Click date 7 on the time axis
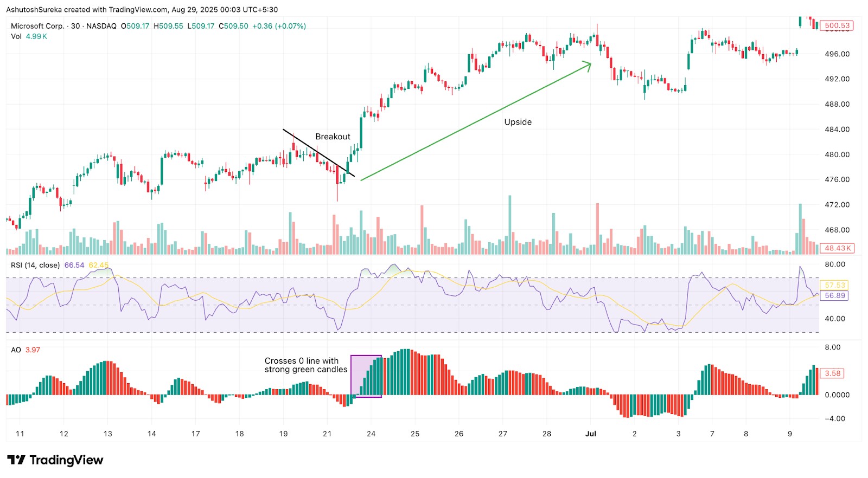The image size is (868, 478). click(x=712, y=434)
